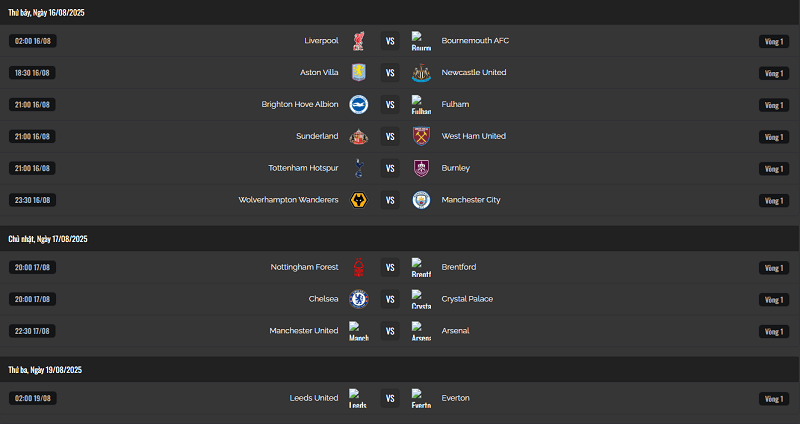Click the Tottenham Hotspur cockerel logo
This screenshot has height=424, width=800.
[359, 168]
